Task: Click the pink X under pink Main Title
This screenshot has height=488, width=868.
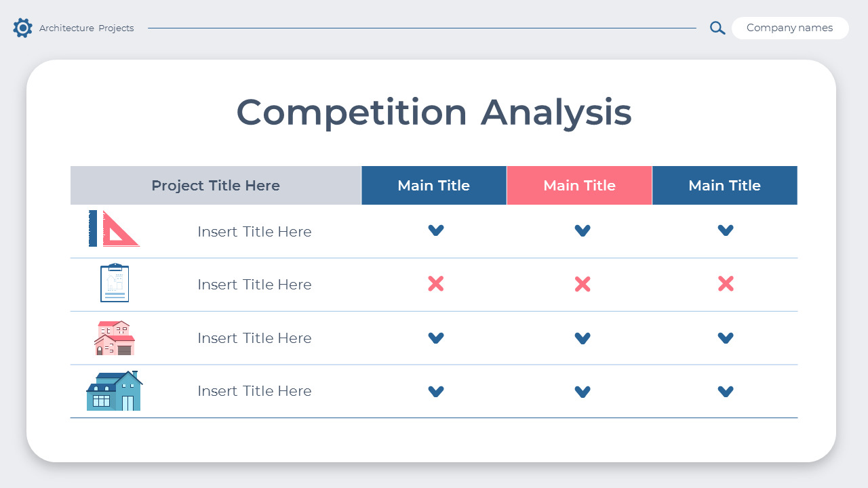Action: pyautogui.click(x=583, y=284)
